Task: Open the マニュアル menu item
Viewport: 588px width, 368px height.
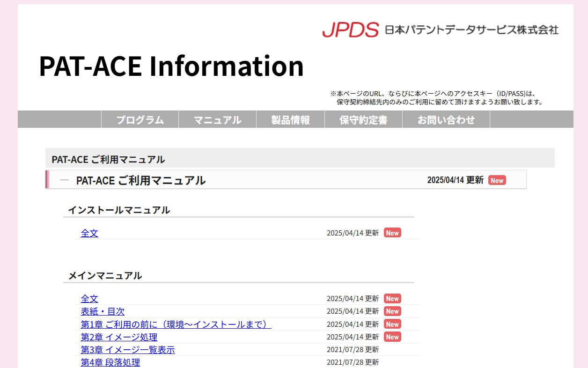Action: pyautogui.click(x=218, y=119)
